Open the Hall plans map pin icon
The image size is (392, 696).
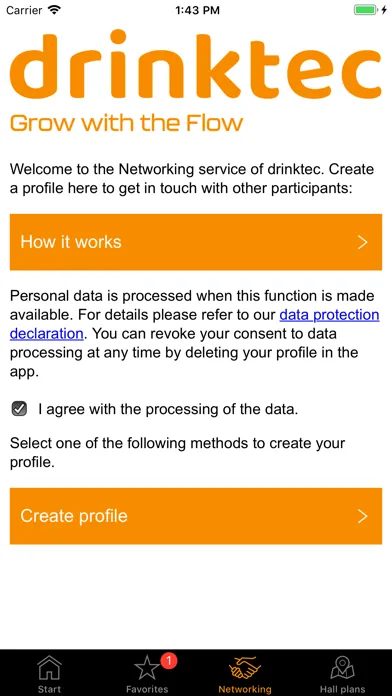[342, 668]
